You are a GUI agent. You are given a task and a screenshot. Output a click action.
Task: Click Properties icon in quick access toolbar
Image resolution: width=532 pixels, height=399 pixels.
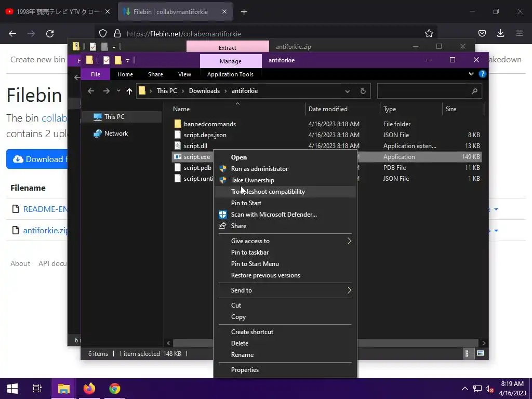[106, 60]
